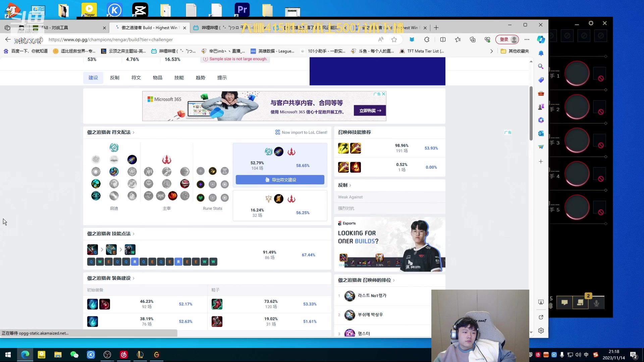Click the 导出符文建设 button

280,180
